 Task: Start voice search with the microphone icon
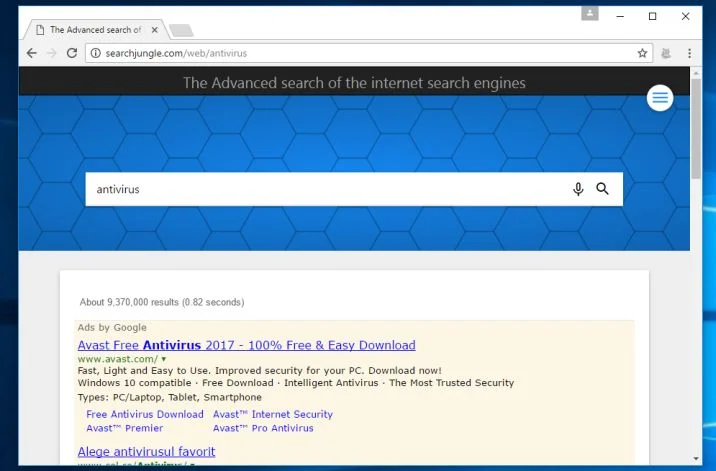coord(578,189)
